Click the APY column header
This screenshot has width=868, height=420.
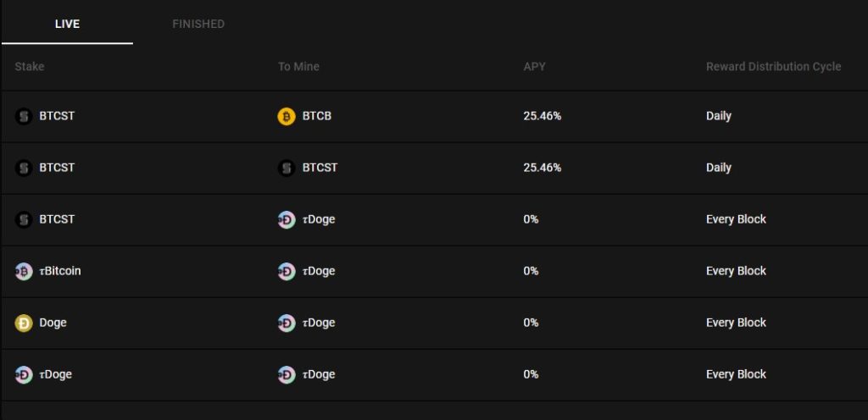[x=534, y=66]
